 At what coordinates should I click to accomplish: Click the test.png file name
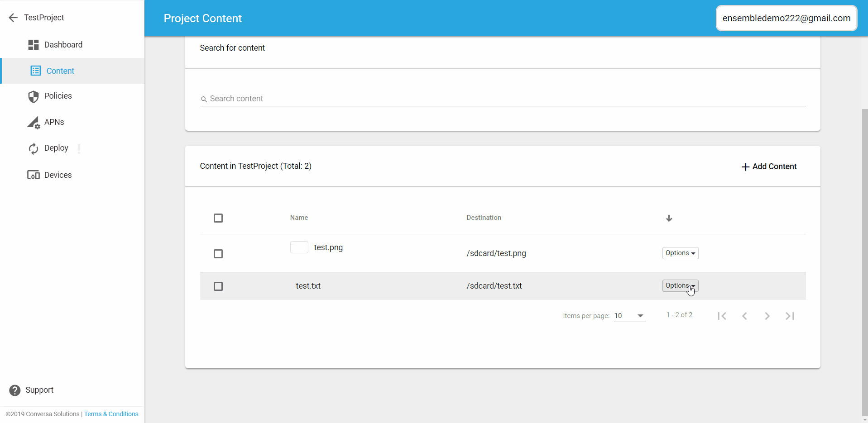(328, 247)
